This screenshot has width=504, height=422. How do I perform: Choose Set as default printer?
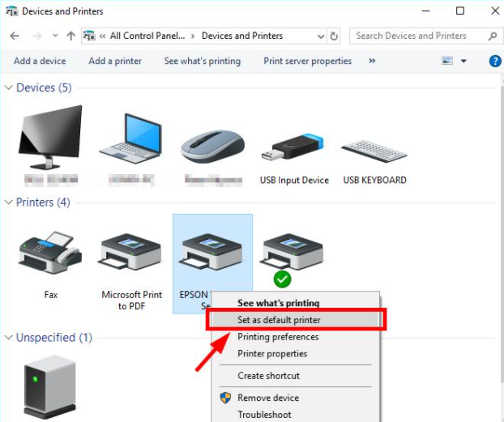point(279,320)
